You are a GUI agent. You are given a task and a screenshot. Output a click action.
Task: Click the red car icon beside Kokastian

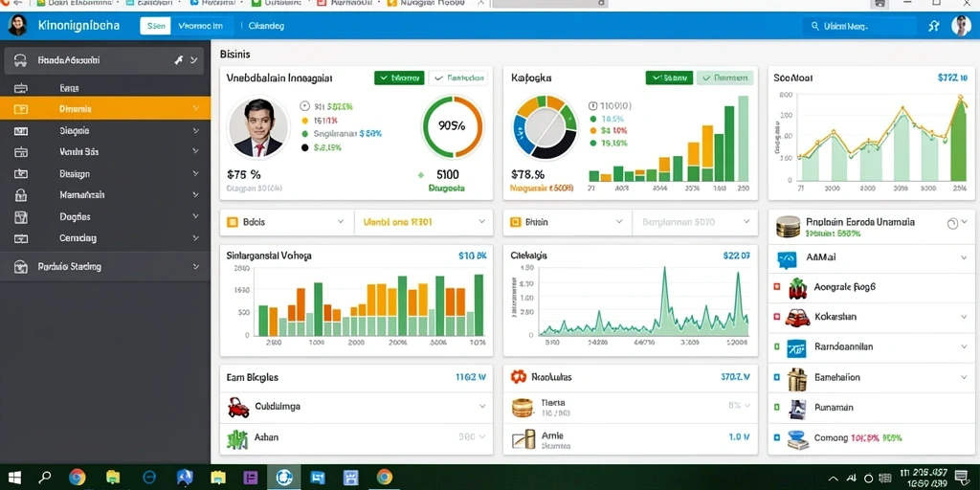(797, 318)
